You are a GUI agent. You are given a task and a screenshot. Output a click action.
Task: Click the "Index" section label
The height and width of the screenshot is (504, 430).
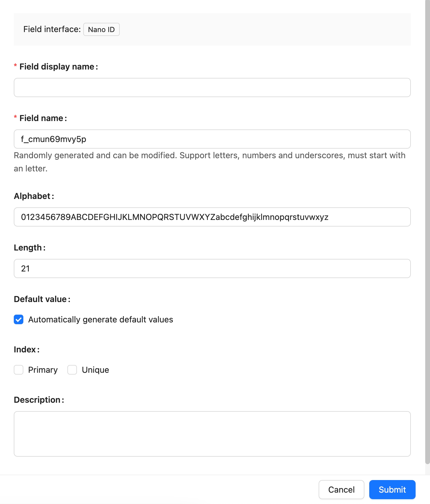pyautogui.click(x=25, y=349)
